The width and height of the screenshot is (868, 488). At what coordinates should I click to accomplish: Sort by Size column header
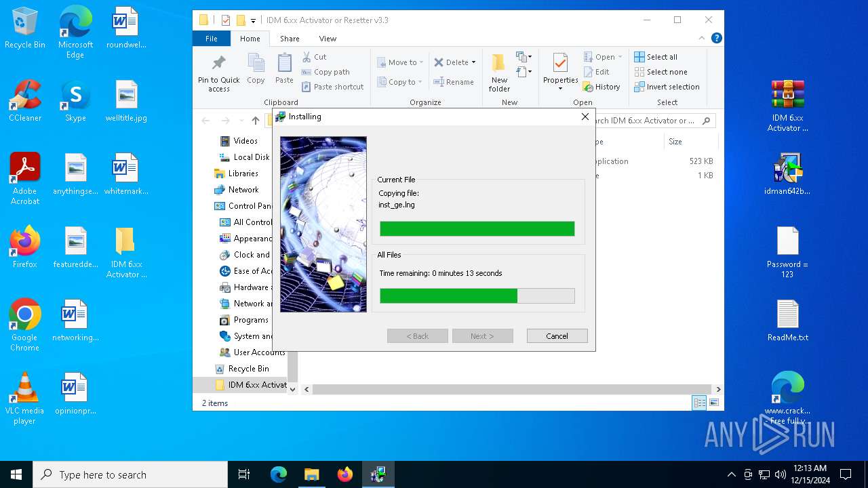coord(690,142)
